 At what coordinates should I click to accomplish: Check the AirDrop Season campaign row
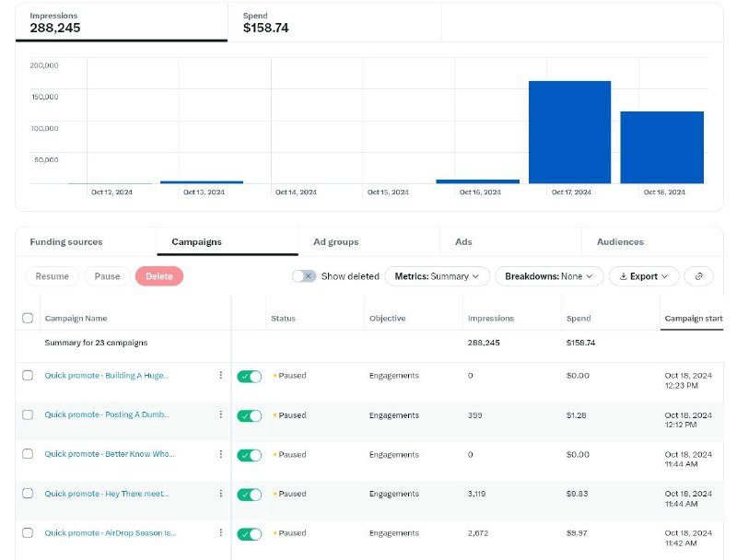click(28, 532)
